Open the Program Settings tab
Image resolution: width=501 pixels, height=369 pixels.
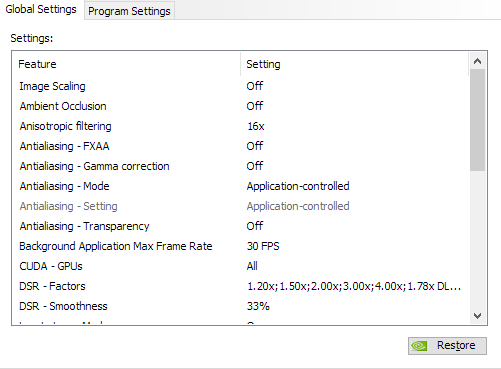pos(129,11)
